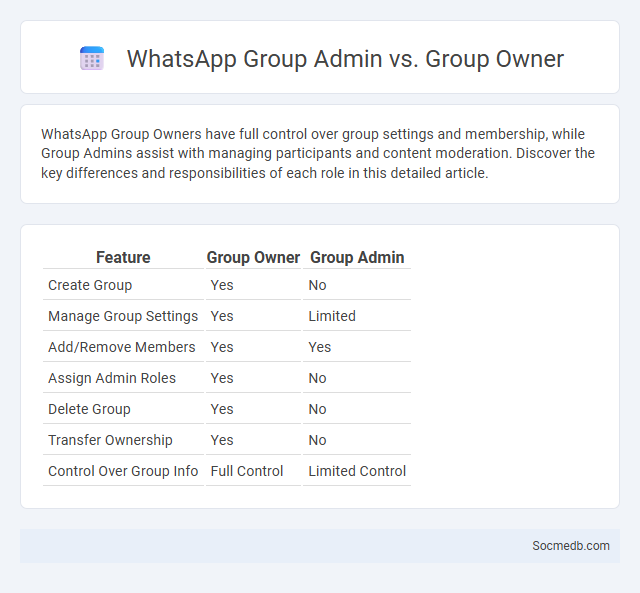Click the 'Transfer Ownership' row label

point(110,440)
